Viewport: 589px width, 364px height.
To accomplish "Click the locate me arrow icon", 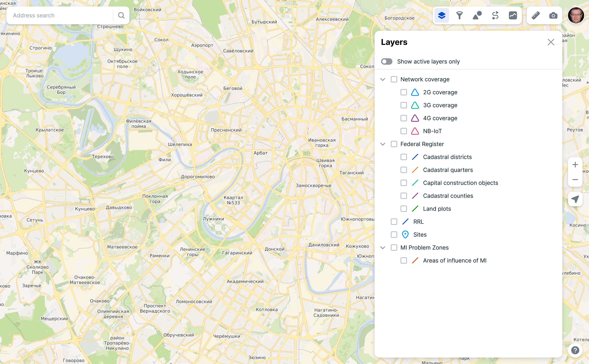I will (x=575, y=199).
